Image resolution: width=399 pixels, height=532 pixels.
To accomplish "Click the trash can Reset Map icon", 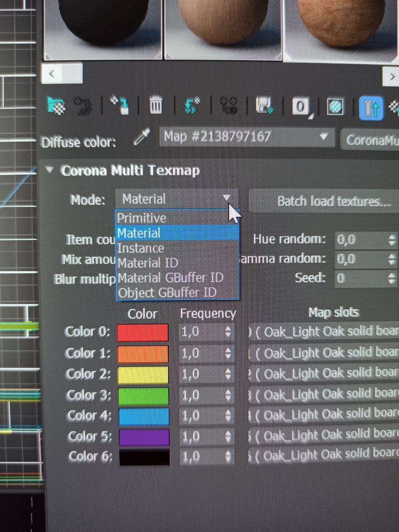I will (x=156, y=105).
